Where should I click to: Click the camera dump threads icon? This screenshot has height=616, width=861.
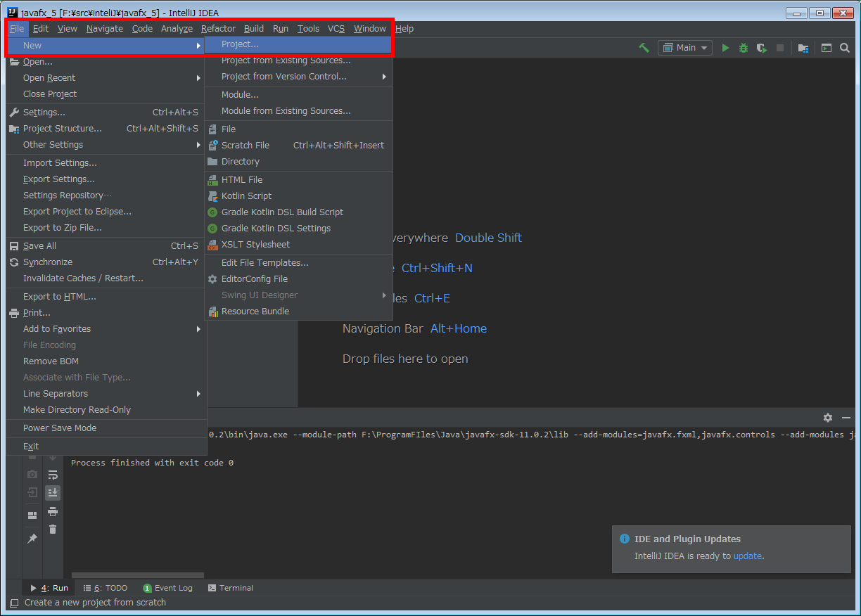pyautogui.click(x=32, y=475)
